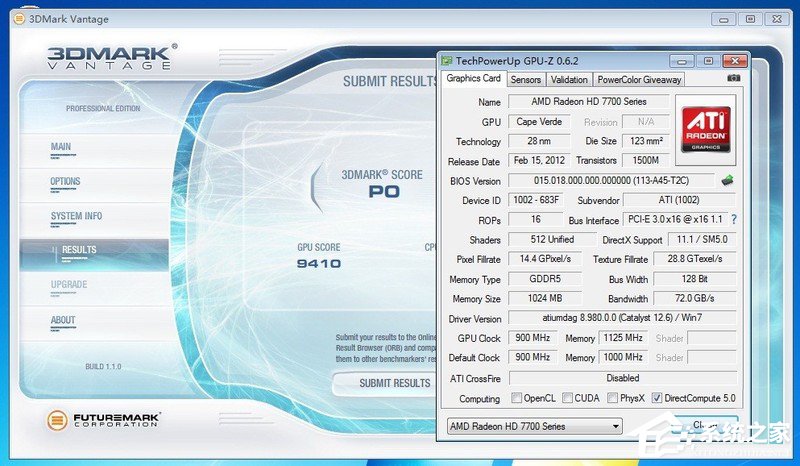Switch to the Sensors tab
The width and height of the screenshot is (800, 466).
tap(526, 80)
